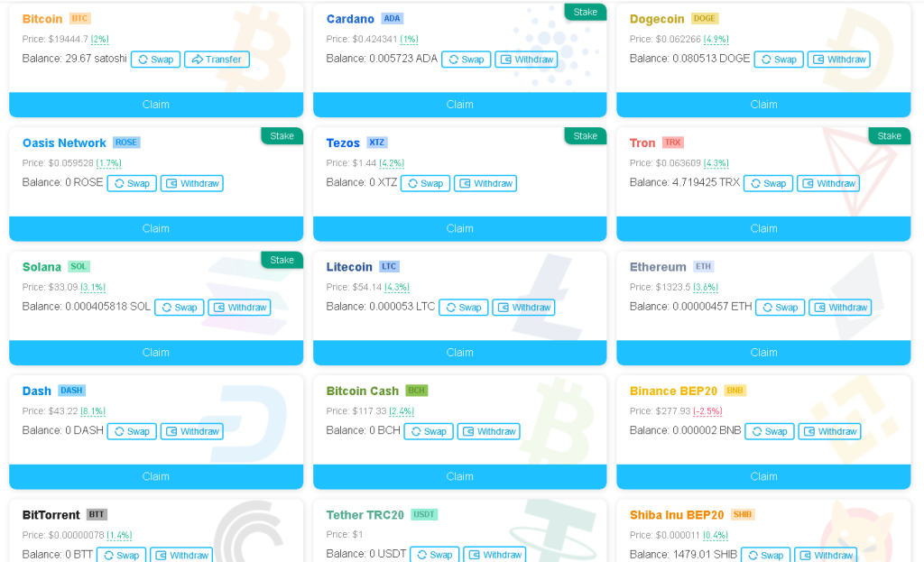Open Stake tag on Oasis Network card

pyautogui.click(x=282, y=136)
